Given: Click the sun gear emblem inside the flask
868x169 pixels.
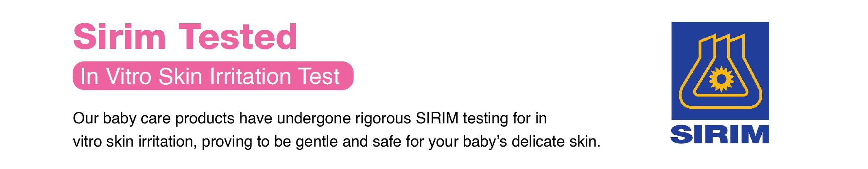Looking at the screenshot, I should point(721,79).
